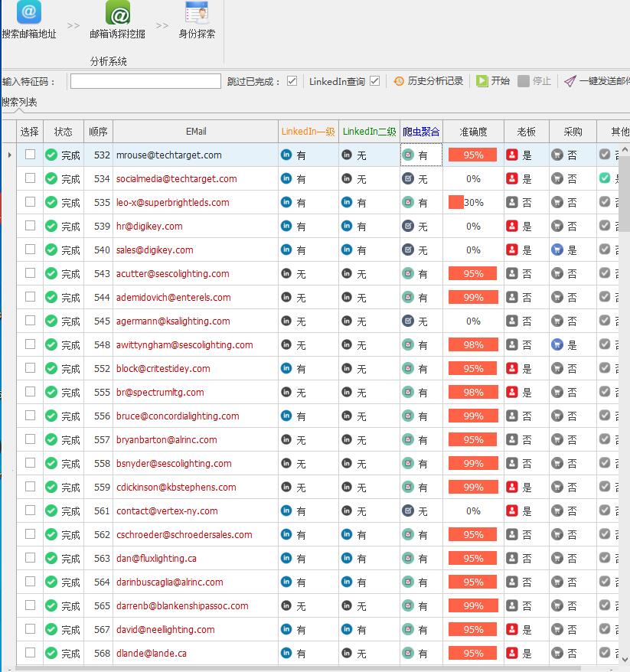
Task: Click the 搜索邮箱地址 search email icon
Action: pyautogui.click(x=28, y=12)
